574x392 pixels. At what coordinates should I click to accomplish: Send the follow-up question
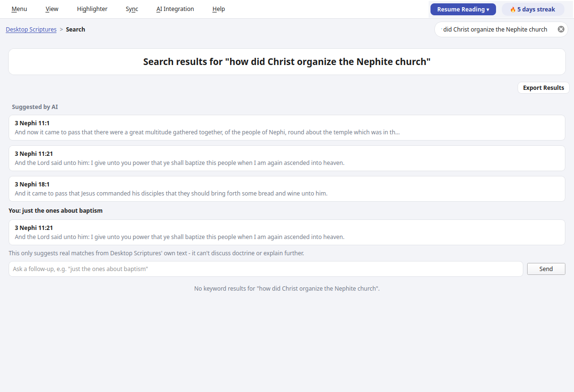click(546, 269)
